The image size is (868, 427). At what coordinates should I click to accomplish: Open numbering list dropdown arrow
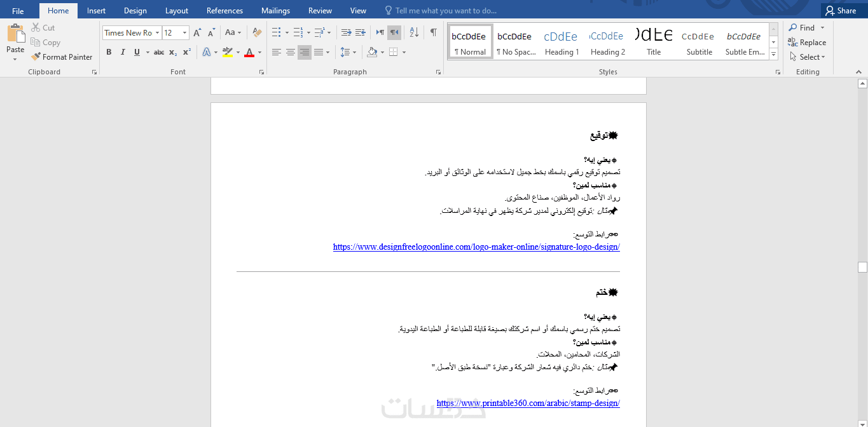[x=308, y=32]
